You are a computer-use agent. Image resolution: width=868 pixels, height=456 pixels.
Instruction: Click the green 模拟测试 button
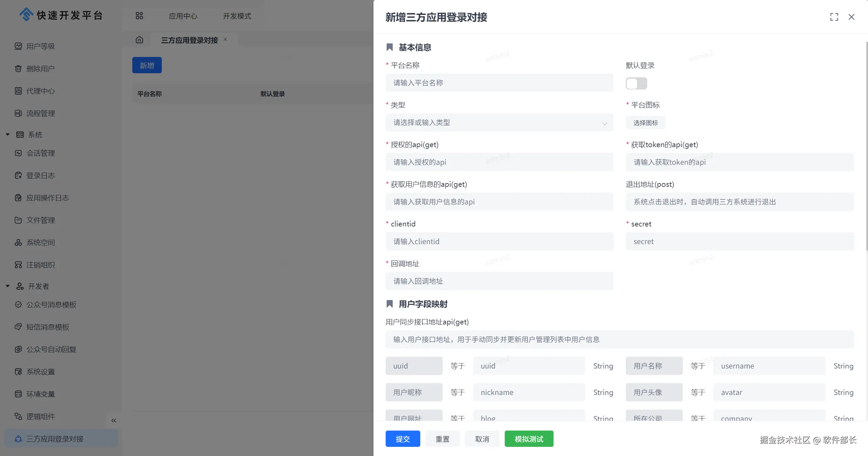(x=529, y=439)
